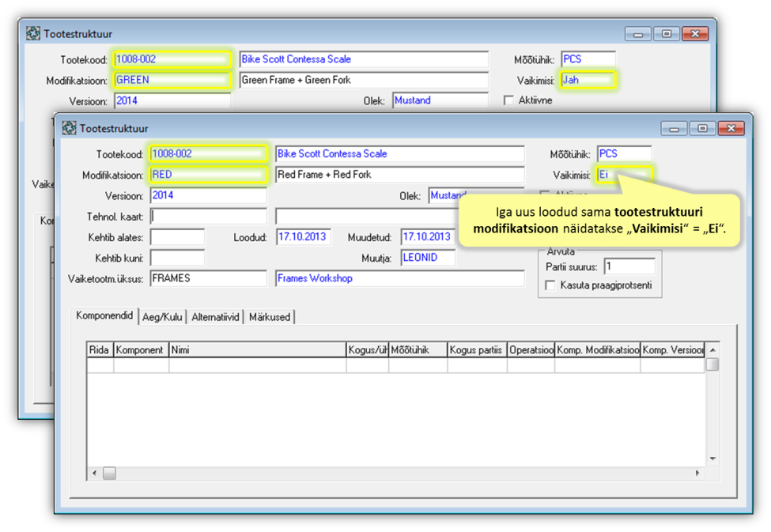Click Mõõtühik field in front window

click(x=625, y=154)
